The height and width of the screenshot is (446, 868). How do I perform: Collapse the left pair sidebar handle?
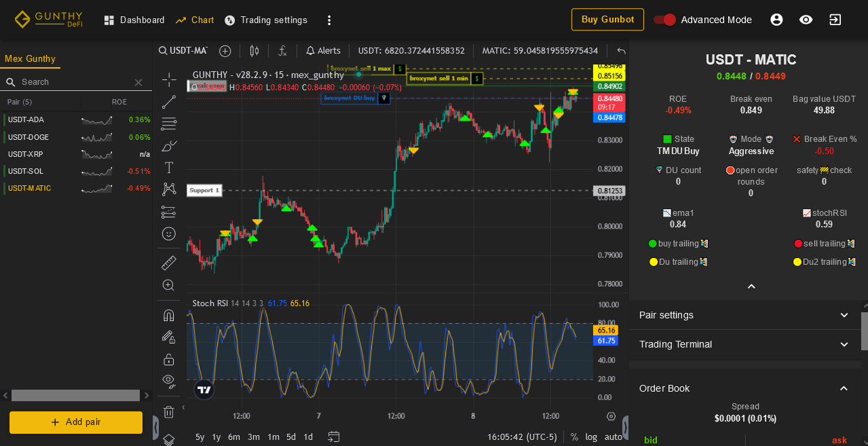(x=156, y=428)
